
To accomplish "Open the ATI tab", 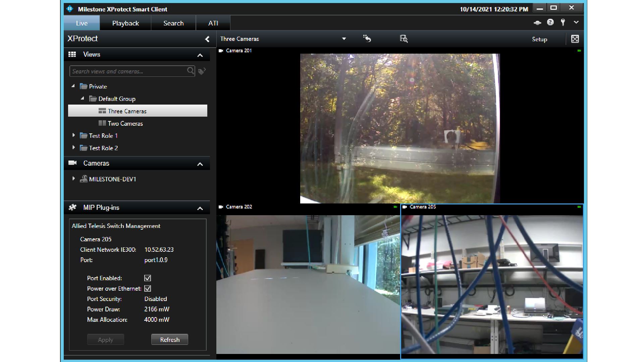I will 213,23.
